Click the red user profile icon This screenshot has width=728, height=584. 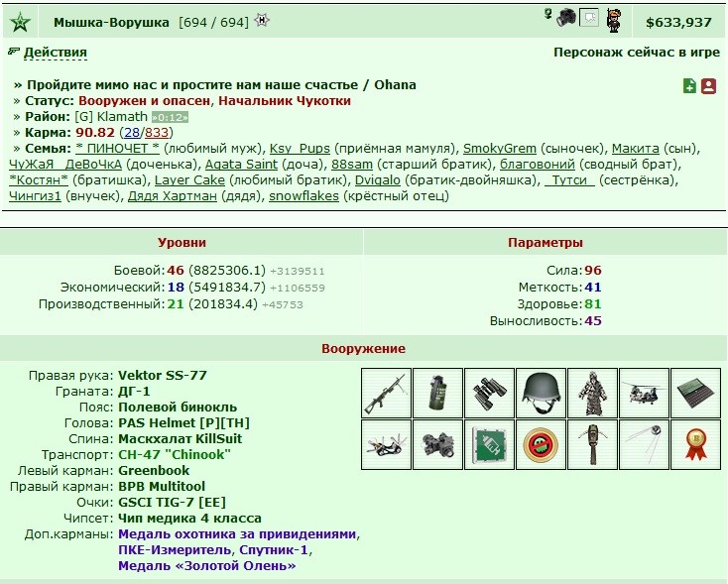click(708, 86)
